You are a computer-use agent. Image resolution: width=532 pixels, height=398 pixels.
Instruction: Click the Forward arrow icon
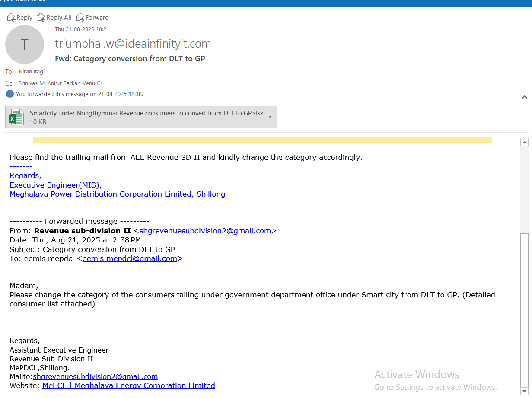(80, 17)
